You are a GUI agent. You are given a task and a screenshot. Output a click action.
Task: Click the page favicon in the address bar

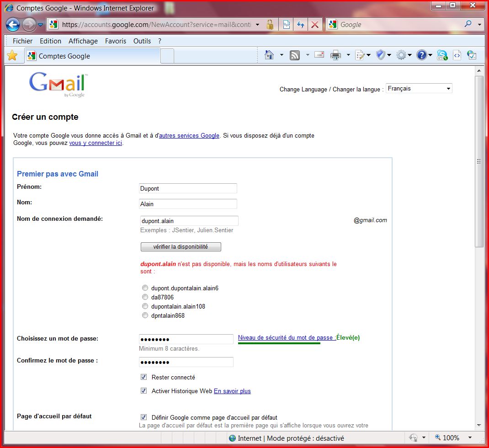pos(53,24)
